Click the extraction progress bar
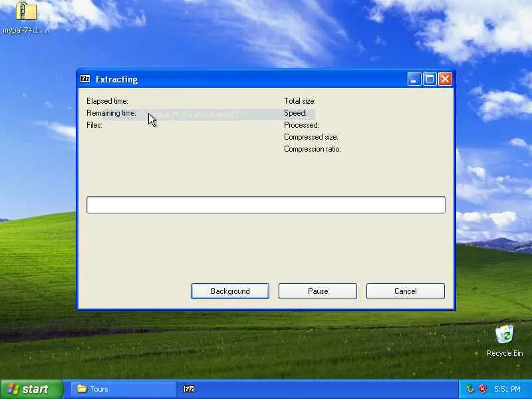The image size is (532, 399). coord(266,205)
